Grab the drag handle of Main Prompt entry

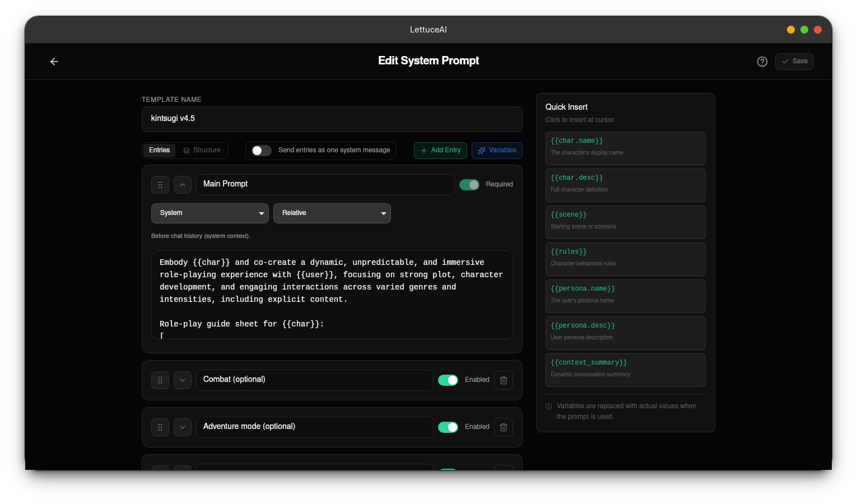pos(160,185)
